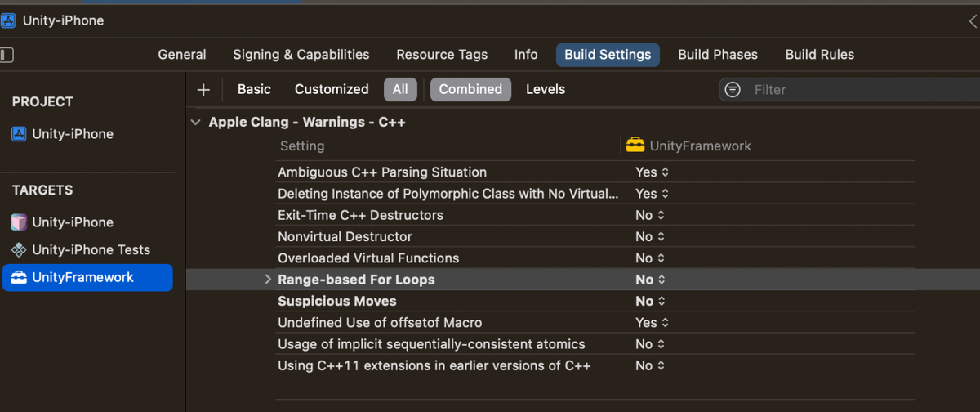Click the Undefined Use of offsetof Macro setting name

380,323
